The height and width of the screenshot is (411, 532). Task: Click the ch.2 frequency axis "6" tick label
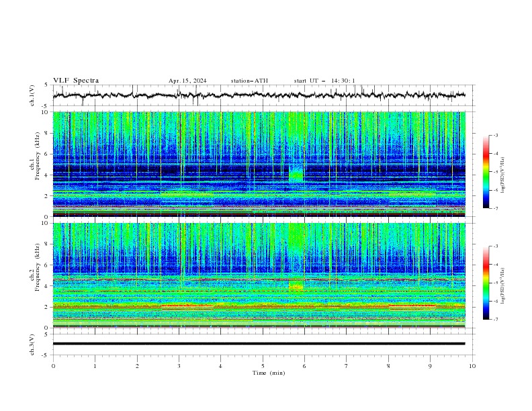47,265
